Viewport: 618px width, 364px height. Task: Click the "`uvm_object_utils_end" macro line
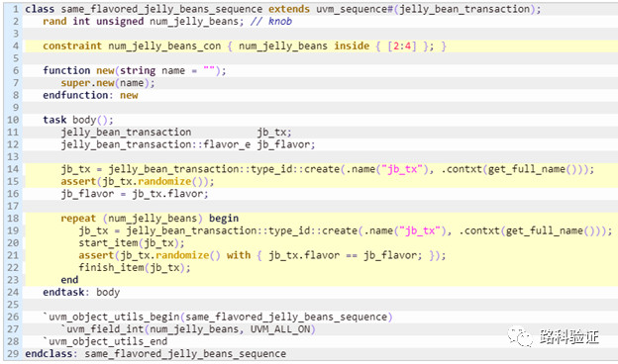pos(105,341)
